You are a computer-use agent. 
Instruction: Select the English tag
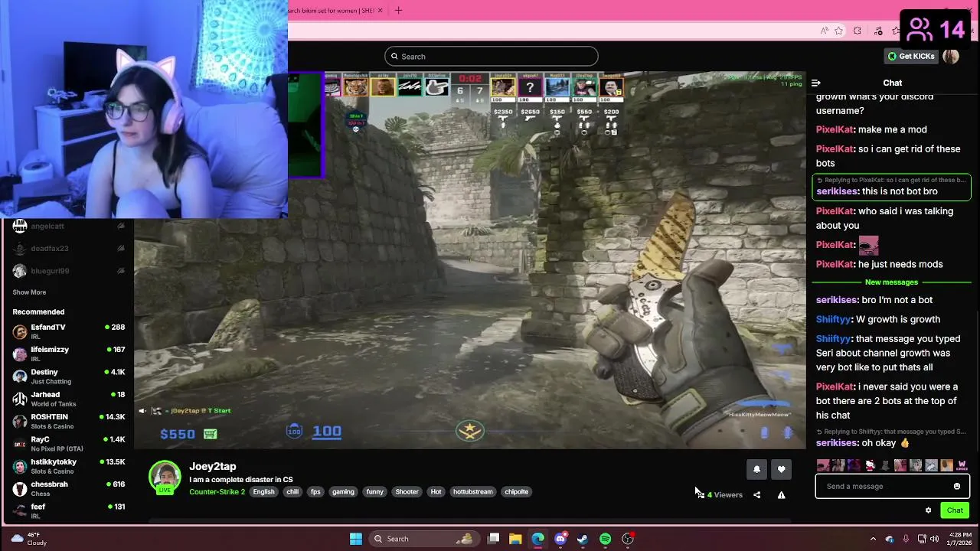click(x=263, y=491)
